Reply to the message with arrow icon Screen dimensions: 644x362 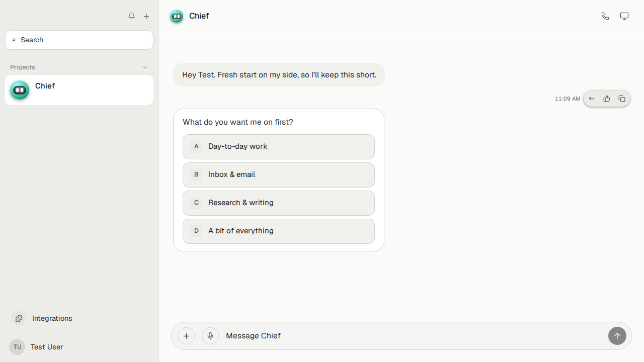[x=592, y=99]
